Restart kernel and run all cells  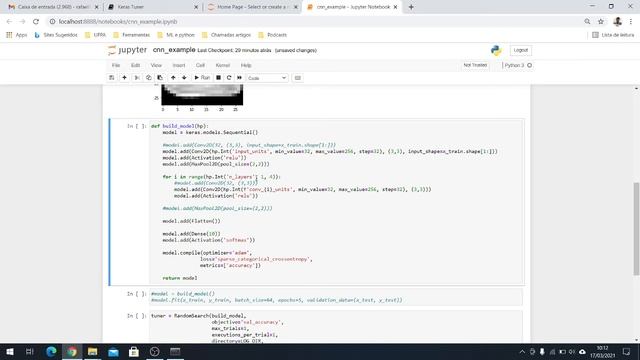click(240, 78)
